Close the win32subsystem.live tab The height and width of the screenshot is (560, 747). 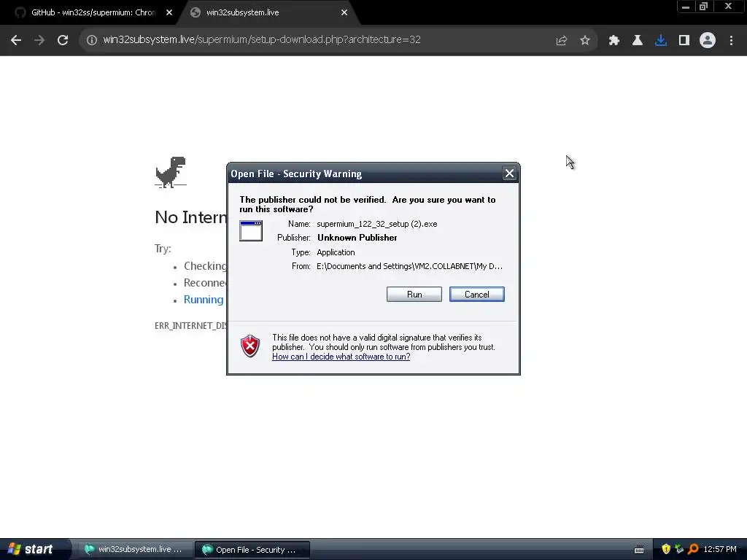pos(344,13)
